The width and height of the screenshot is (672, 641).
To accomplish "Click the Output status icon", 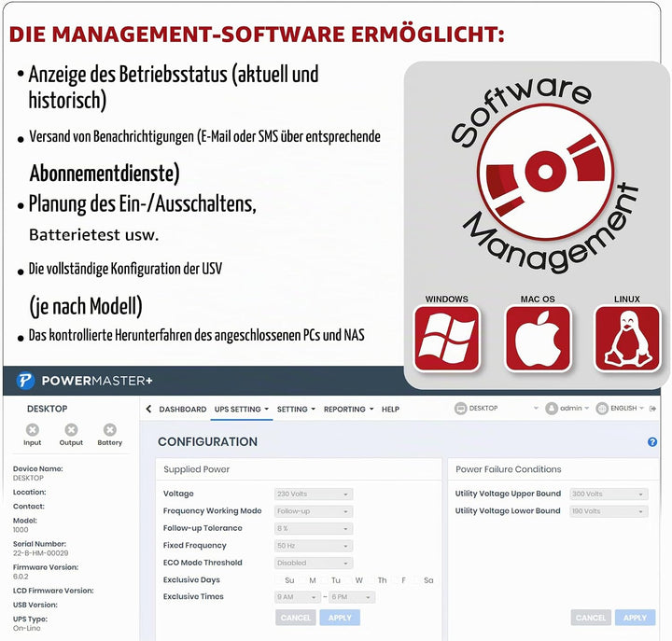I will coord(71,430).
